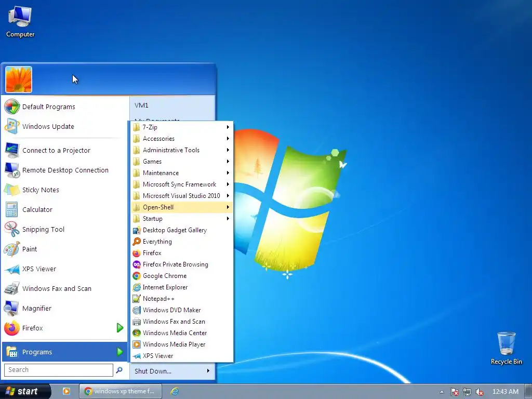Click the orange flower user picture
This screenshot has width=532, height=399.
coord(19,79)
